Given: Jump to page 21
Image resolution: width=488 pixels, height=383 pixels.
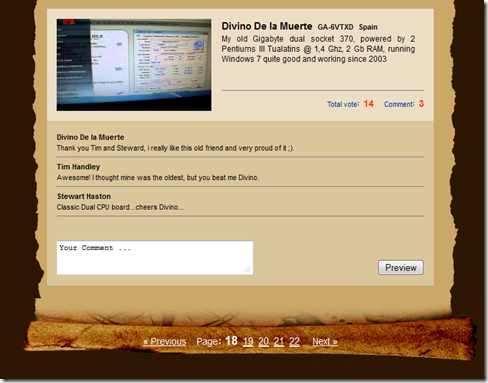Looking at the screenshot, I should point(279,342).
